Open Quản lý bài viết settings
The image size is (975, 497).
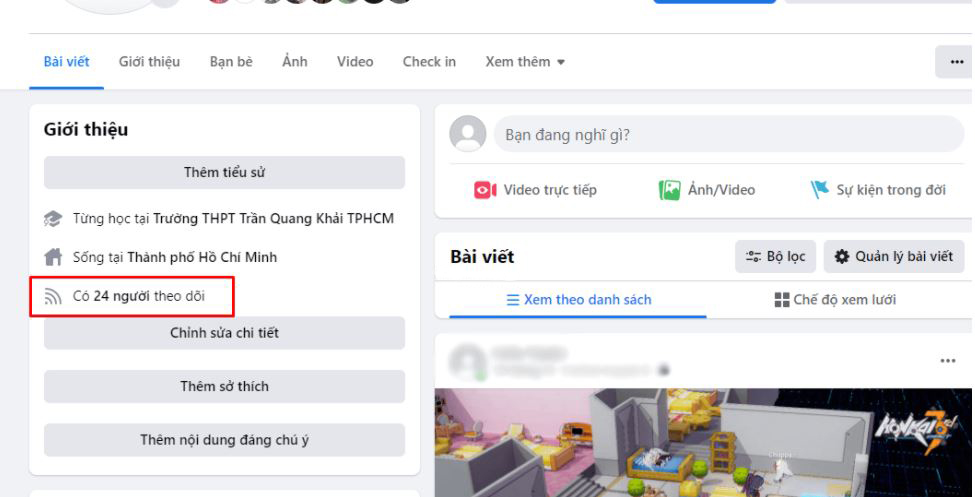pyautogui.click(x=894, y=256)
